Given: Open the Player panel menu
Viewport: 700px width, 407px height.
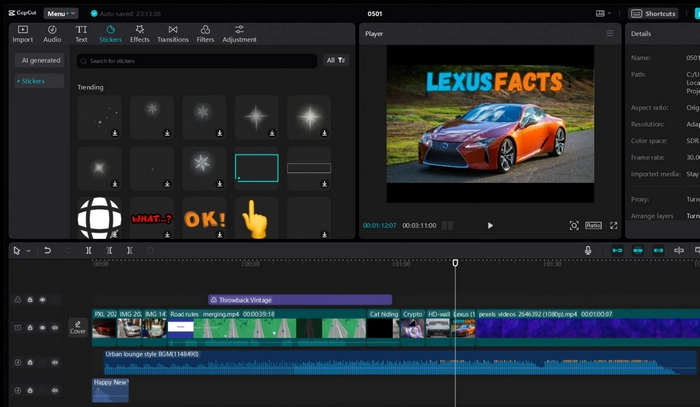Looking at the screenshot, I should coord(609,33).
